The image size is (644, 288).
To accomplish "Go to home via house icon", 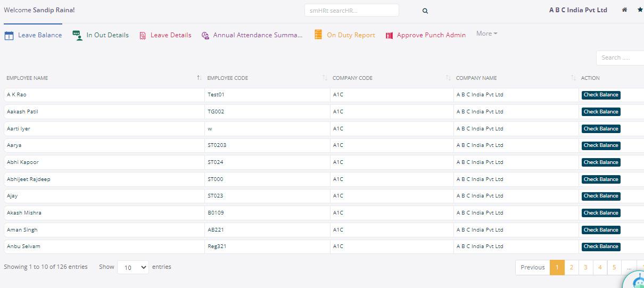I will click(x=624, y=10).
